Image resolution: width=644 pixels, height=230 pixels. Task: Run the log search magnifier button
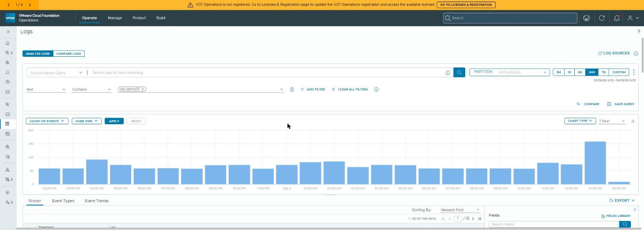pyautogui.click(x=459, y=72)
